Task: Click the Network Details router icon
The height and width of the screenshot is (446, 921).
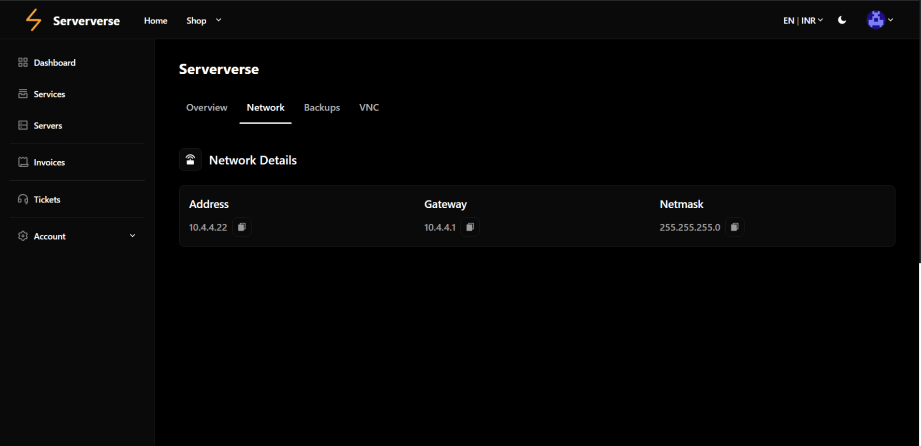Action: point(190,160)
